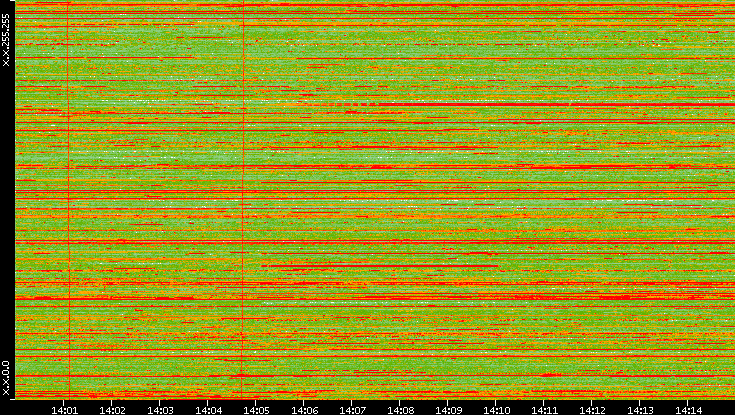The width and height of the screenshot is (735, 415).
Task: Click the 14:09 time axis label
Action: pos(448,410)
